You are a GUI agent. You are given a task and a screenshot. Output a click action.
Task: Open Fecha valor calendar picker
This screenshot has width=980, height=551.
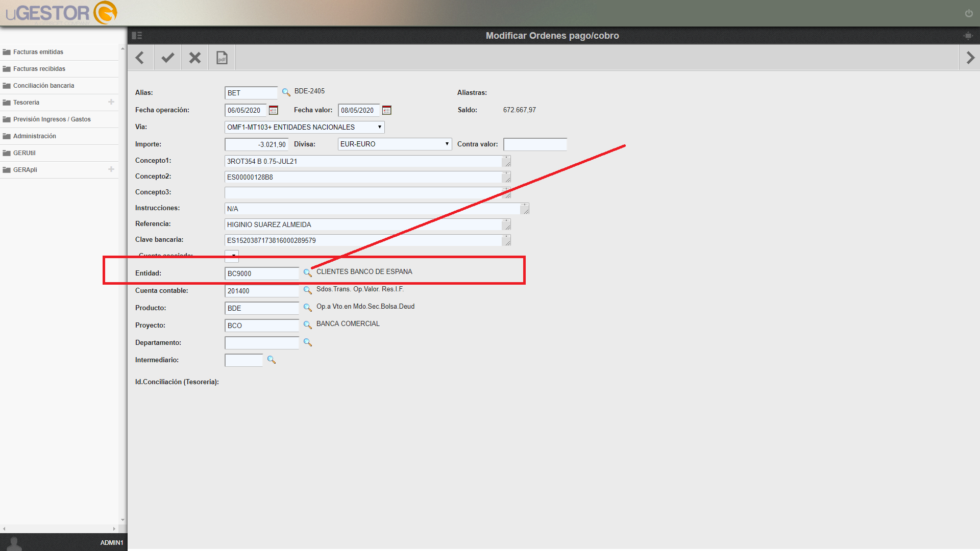click(387, 110)
